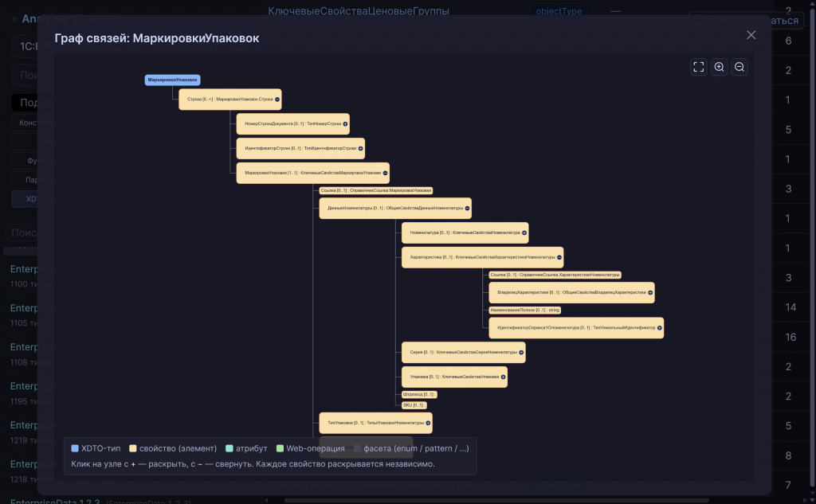816x504 pixels.
Task: Expand the Номенклатура node plus icon
Action: (x=524, y=233)
